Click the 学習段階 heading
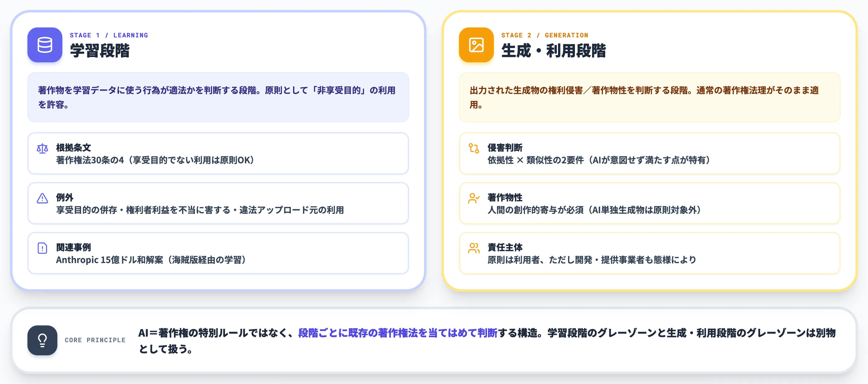This screenshot has height=384, width=868. pos(100,51)
